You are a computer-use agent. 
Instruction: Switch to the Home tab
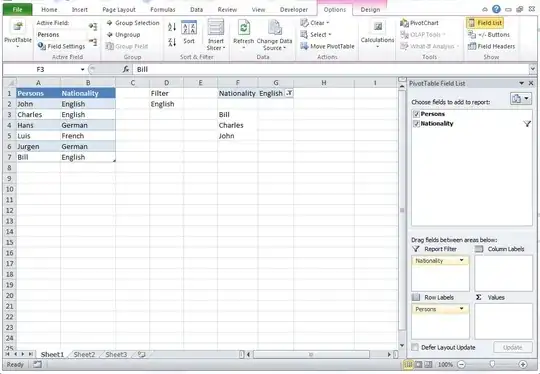pyautogui.click(x=49, y=10)
